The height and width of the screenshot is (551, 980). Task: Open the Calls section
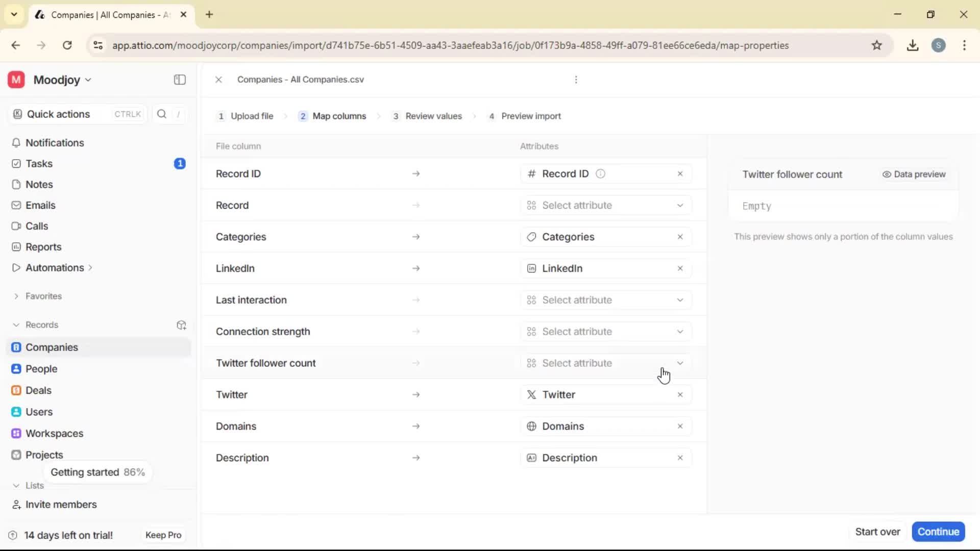[36, 226]
